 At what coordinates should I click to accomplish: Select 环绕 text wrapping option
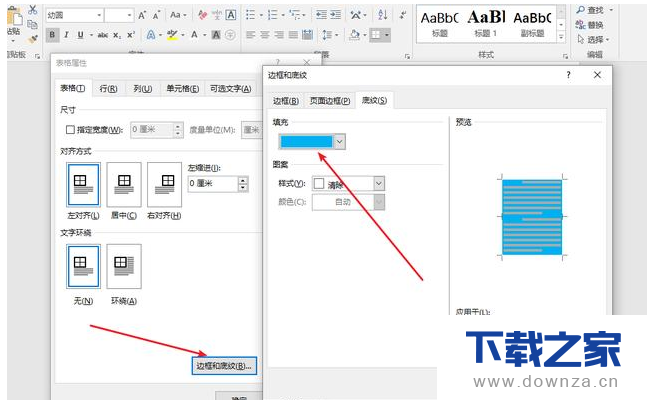pyautogui.click(x=124, y=266)
